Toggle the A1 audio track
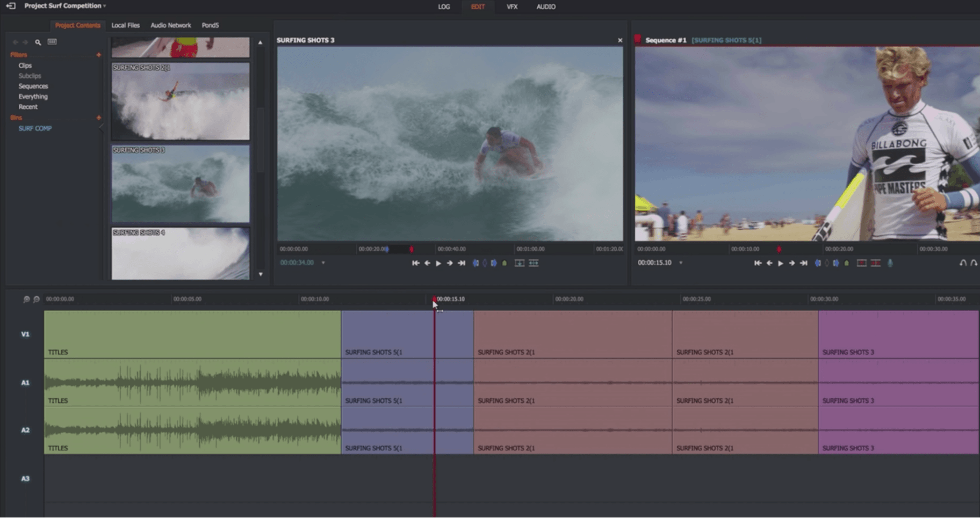 (x=25, y=383)
